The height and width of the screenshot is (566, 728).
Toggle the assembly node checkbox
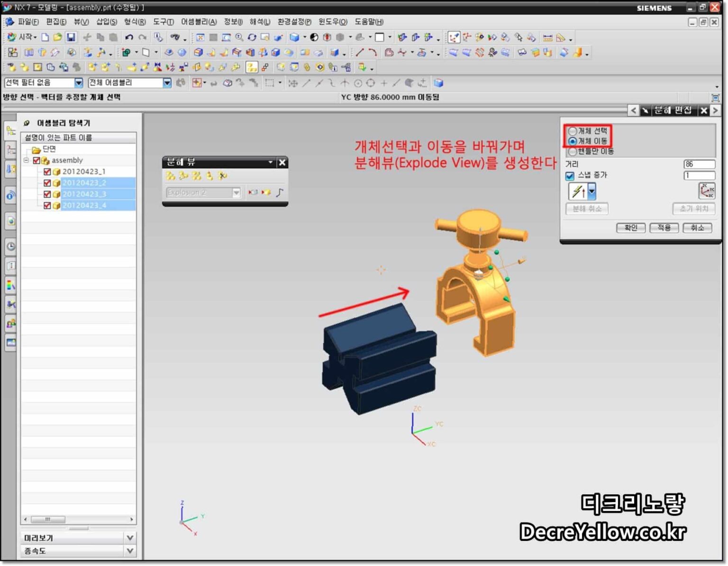tap(36, 161)
